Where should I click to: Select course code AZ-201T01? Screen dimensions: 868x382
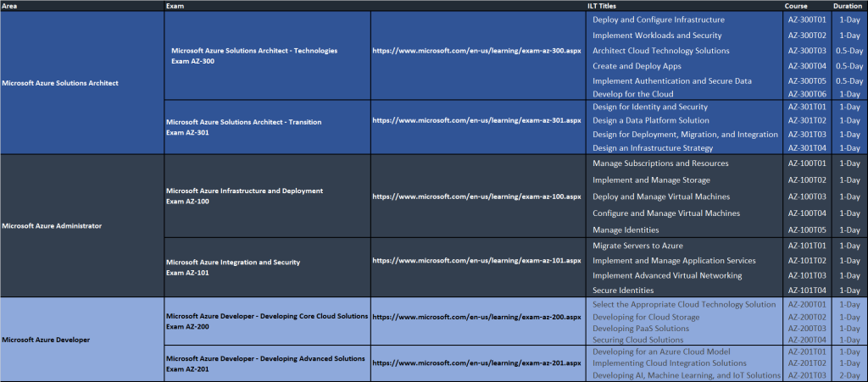click(x=807, y=352)
